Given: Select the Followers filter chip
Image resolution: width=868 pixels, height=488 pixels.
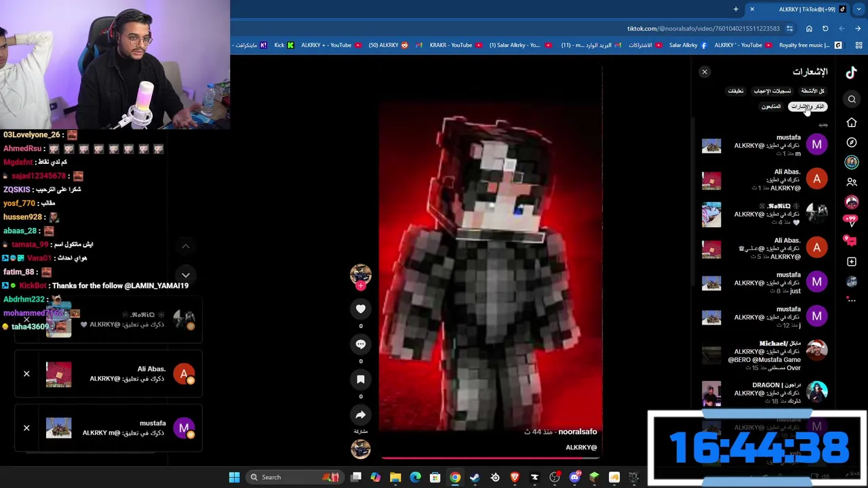Looking at the screenshot, I should 771,106.
